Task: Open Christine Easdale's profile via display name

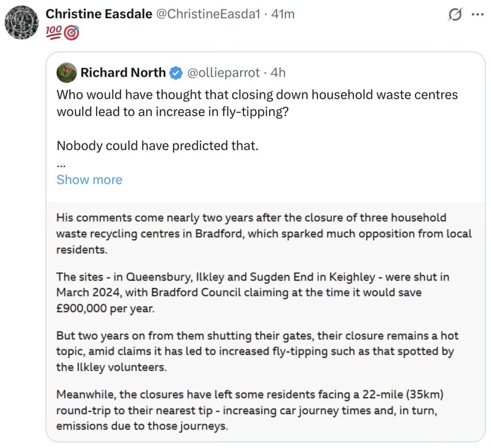Action: [98, 14]
